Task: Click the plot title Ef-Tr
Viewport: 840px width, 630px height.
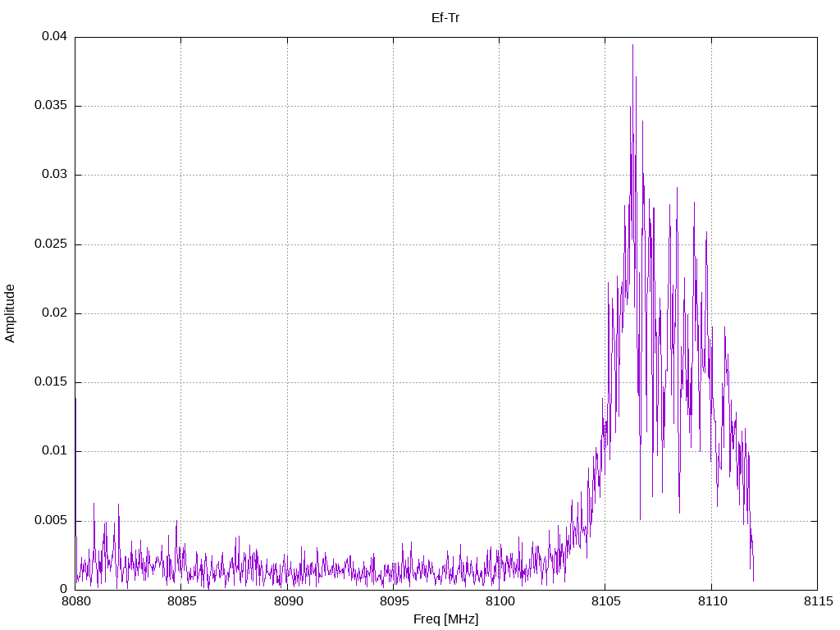Action: tap(445, 18)
